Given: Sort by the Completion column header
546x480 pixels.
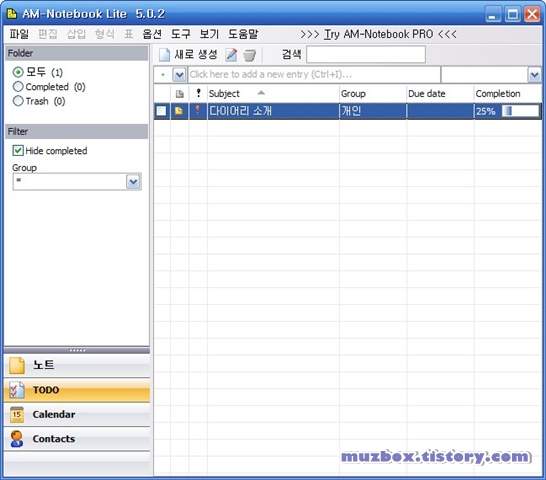Looking at the screenshot, I should coord(508,94).
